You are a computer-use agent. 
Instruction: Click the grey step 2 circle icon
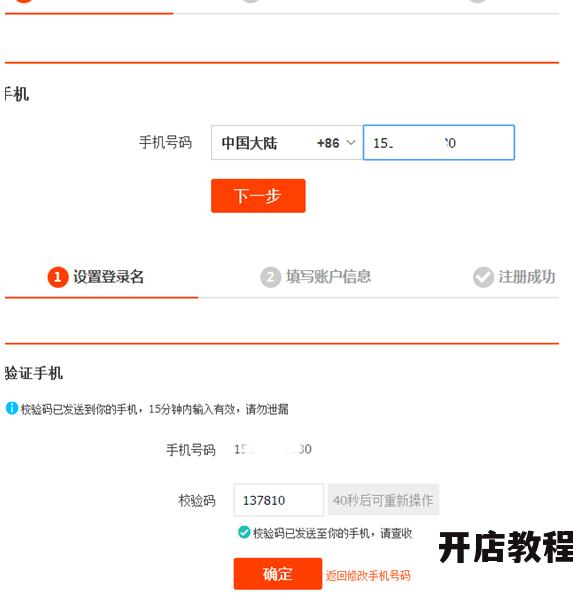[270, 277]
